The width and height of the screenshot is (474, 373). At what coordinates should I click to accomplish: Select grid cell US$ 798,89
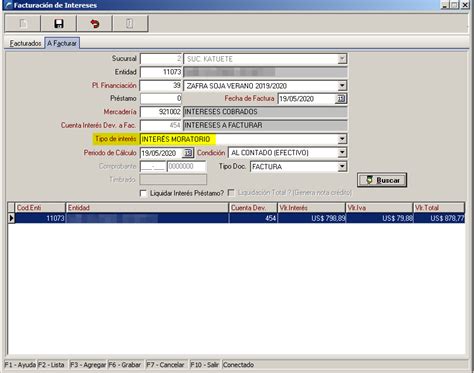point(311,218)
